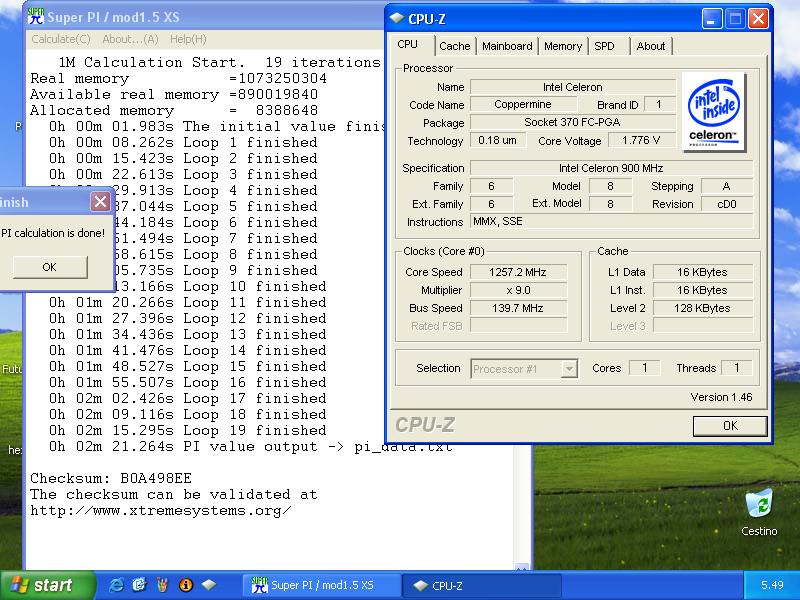Switch to the About tab in CPU-Z
The width and height of the screenshot is (800, 600).
tap(651, 46)
